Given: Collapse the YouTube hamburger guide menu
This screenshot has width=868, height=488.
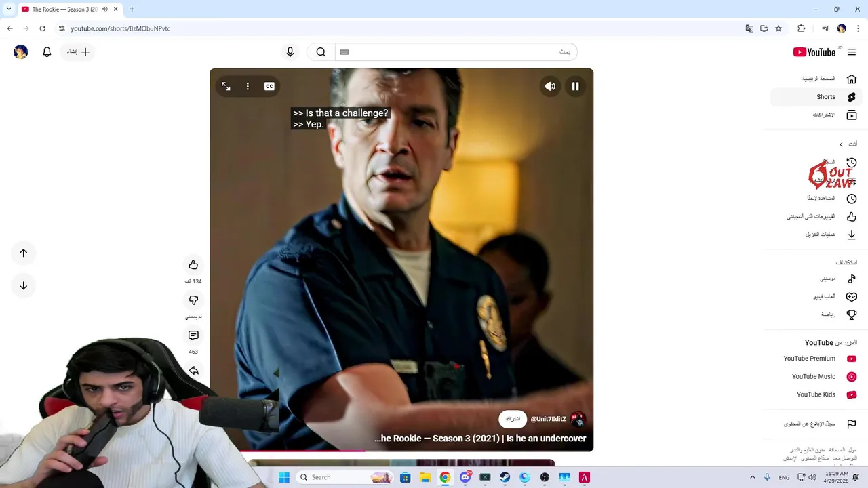Looking at the screenshot, I should click(852, 52).
